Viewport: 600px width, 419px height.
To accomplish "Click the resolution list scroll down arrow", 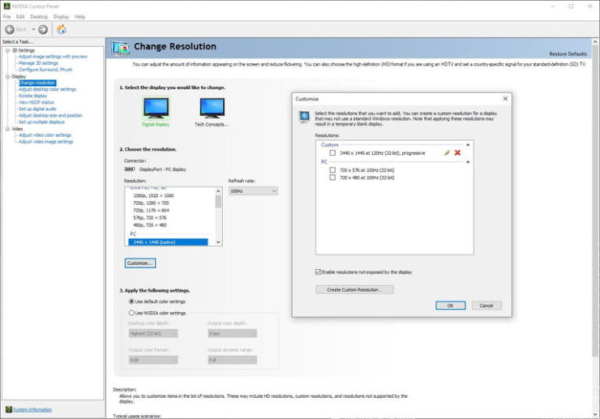I will pos(218,242).
